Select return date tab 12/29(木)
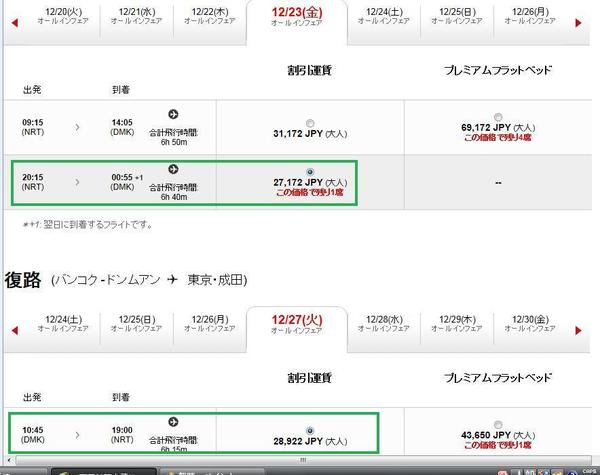The image size is (600, 475). [457, 323]
